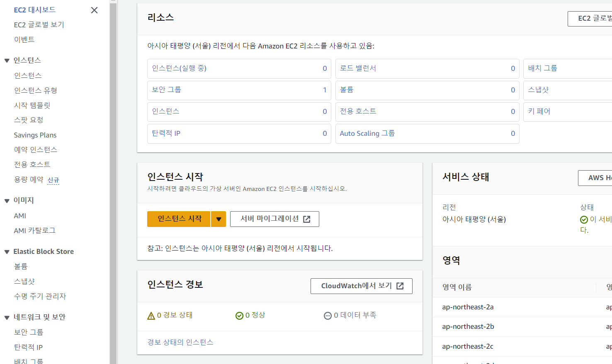Click green status check icon under 상태

(x=584, y=219)
